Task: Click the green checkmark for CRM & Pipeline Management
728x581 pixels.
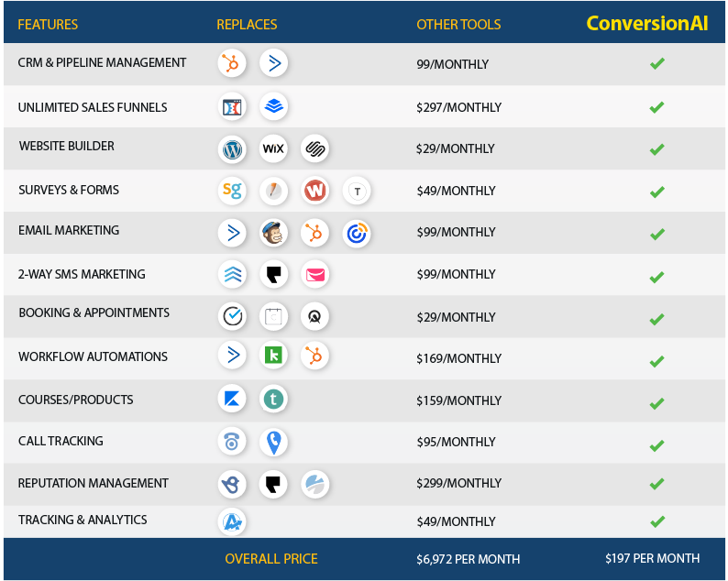Action: point(656,64)
